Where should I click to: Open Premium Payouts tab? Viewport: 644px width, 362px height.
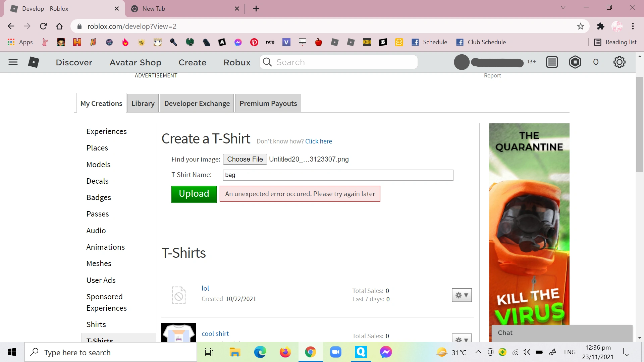point(268,103)
